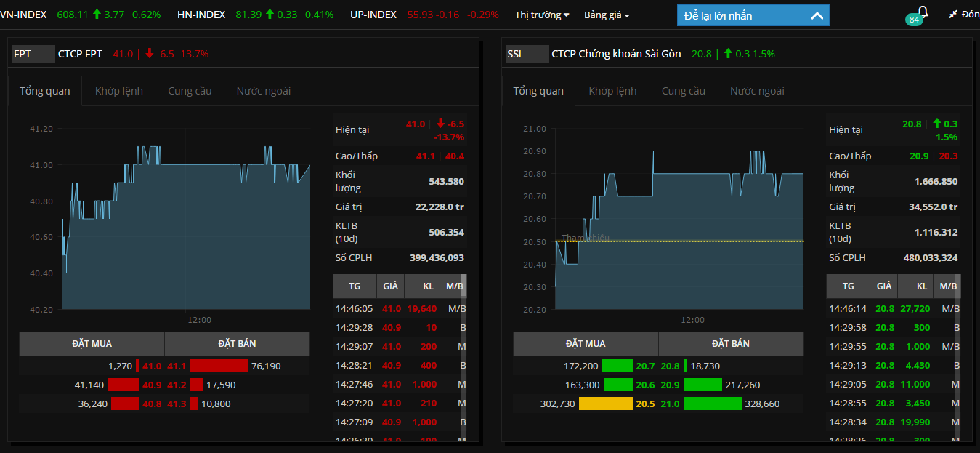
Task: Open the 'Thị trường' dropdown menu
Action: [x=542, y=15]
